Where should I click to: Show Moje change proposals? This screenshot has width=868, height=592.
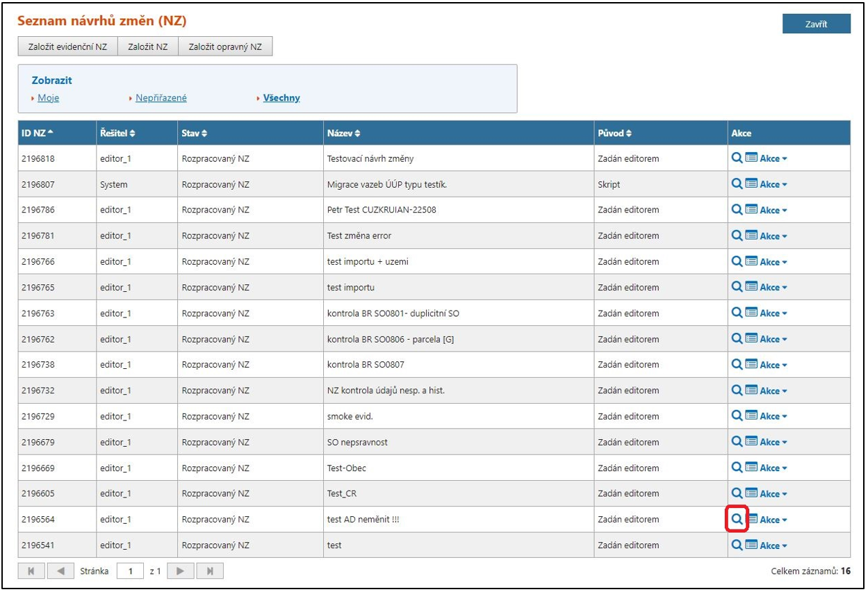pyautogui.click(x=48, y=98)
